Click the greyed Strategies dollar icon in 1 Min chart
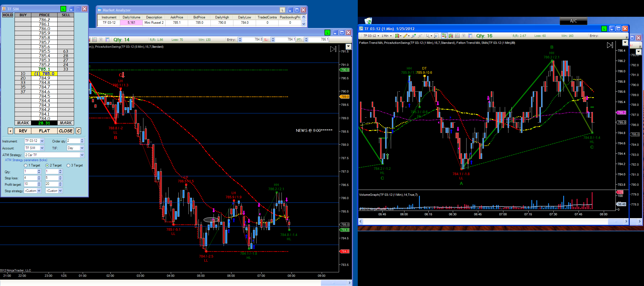The height and width of the screenshot is (286, 644). click(464, 36)
